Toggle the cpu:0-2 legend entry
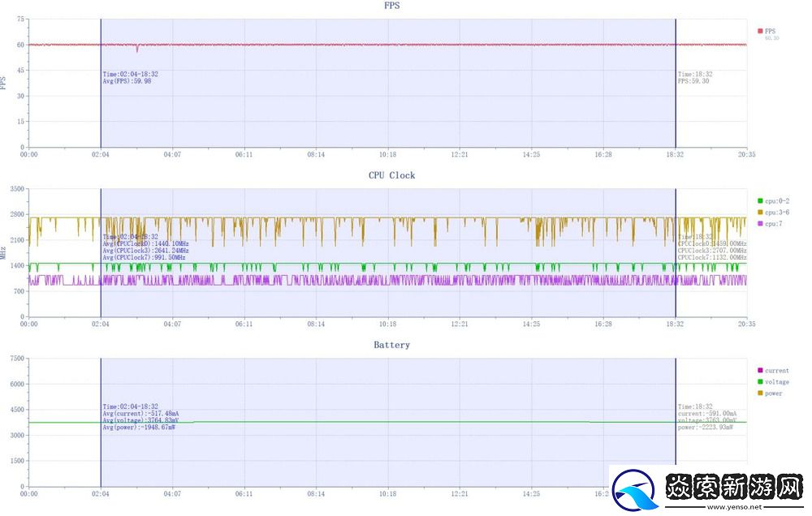This screenshot has width=812, height=516. 772,200
